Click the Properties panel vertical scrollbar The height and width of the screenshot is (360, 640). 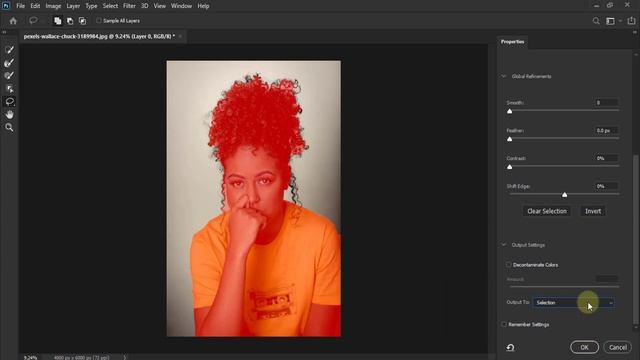click(636, 241)
